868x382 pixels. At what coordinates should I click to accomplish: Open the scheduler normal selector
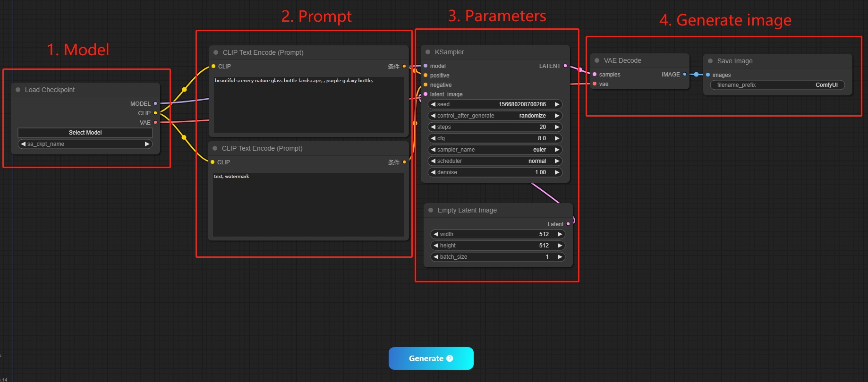[494, 161]
